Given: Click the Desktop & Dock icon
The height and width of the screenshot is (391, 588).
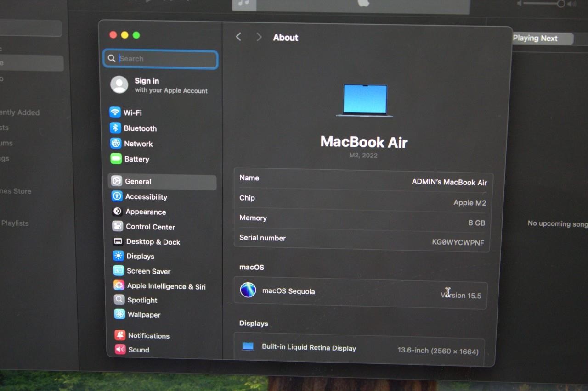Looking at the screenshot, I should tap(118, 241).
